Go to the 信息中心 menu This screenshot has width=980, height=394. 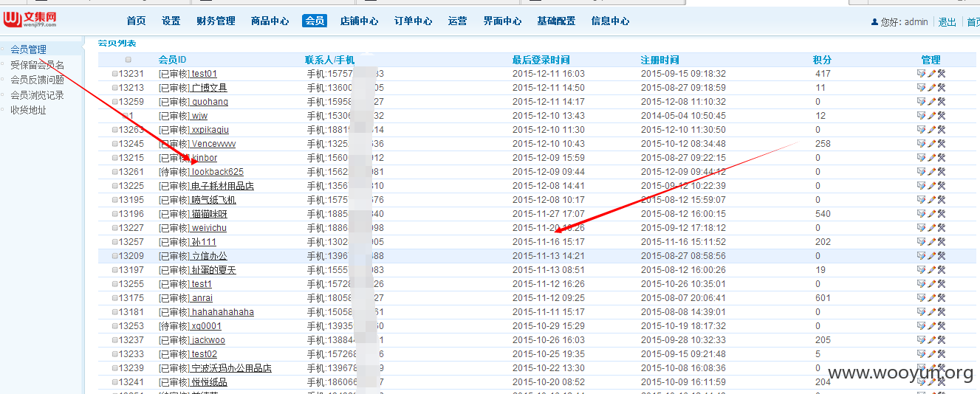pyautogui.click(x=610, y=21)
